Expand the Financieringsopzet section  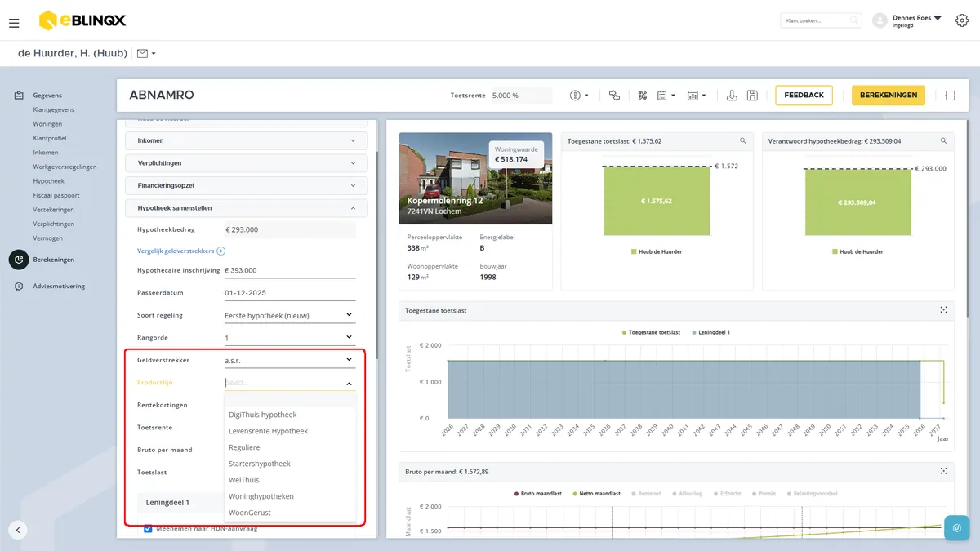[247, 185]
